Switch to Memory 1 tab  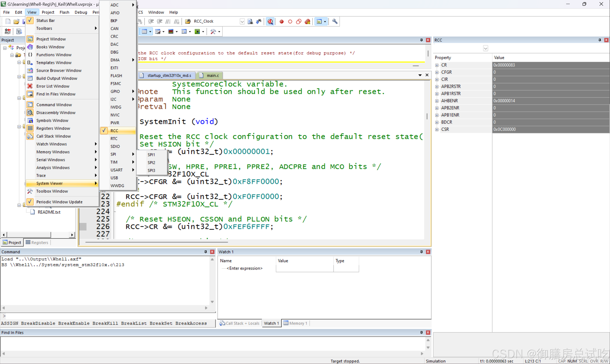(295, 323)
